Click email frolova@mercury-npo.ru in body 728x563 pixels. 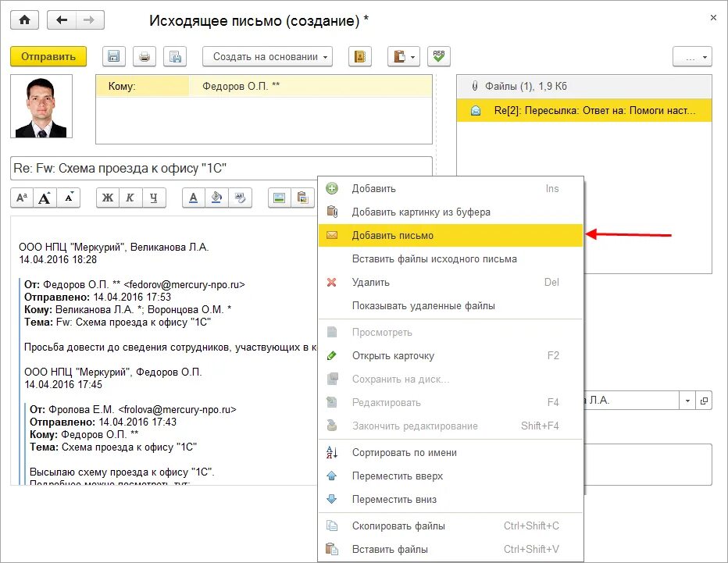[177, 409]
